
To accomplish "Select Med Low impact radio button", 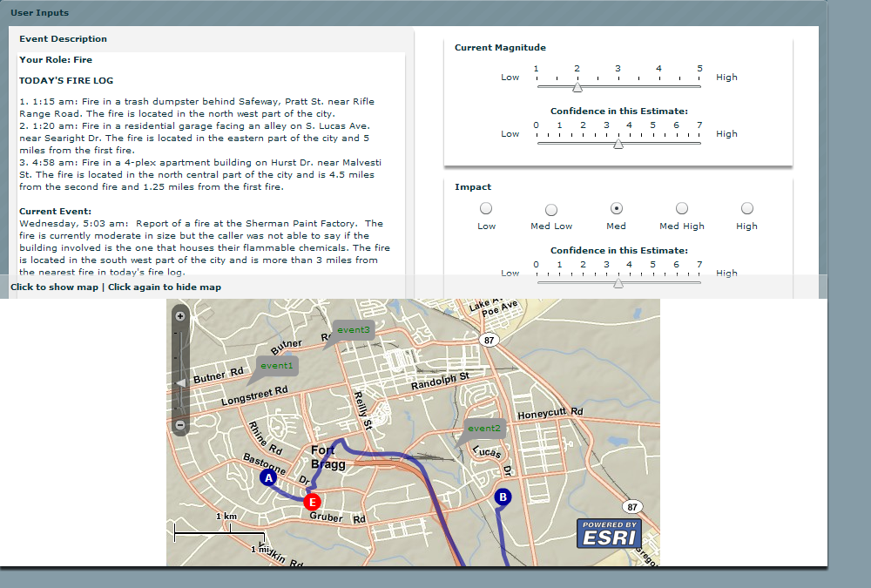I will click(x=551, y=210).
